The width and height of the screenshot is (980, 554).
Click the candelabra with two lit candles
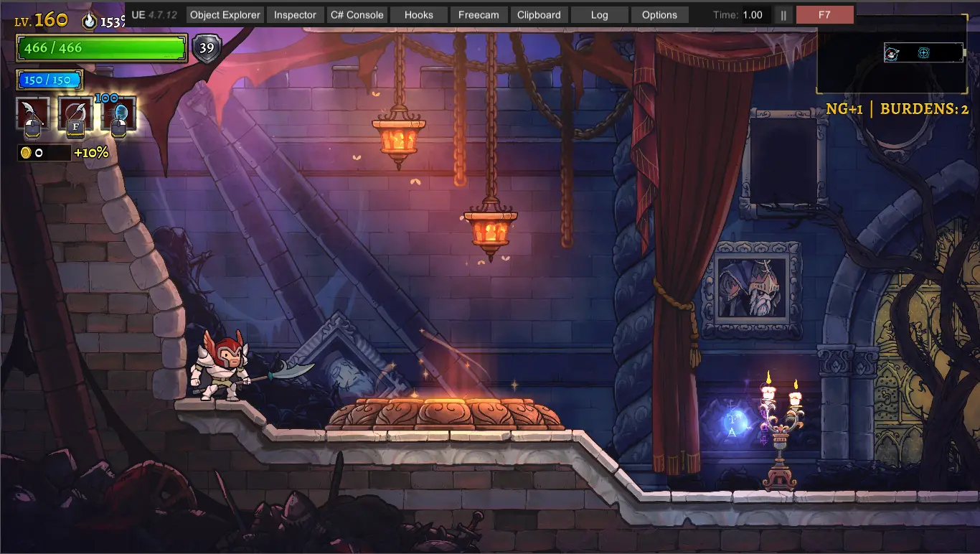781,431
